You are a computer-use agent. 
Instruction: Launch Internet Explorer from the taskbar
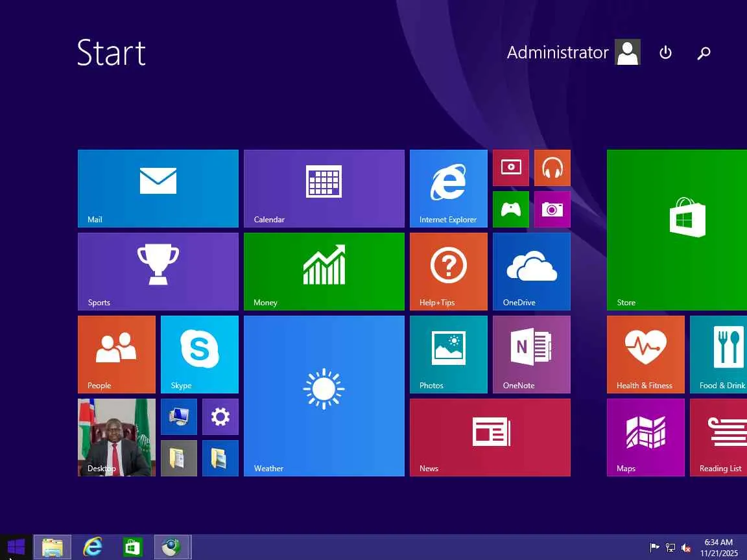pyautogui.click(x=93, y=547)
